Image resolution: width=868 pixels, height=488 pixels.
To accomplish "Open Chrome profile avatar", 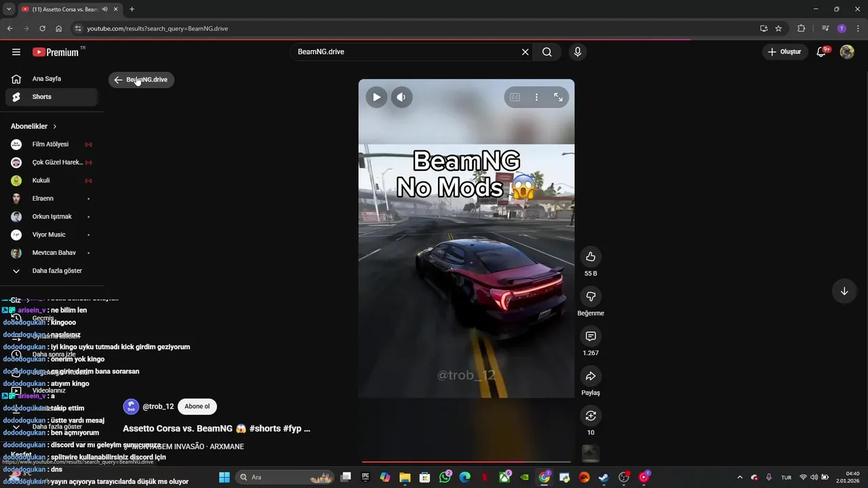I will tap(842, 28).
